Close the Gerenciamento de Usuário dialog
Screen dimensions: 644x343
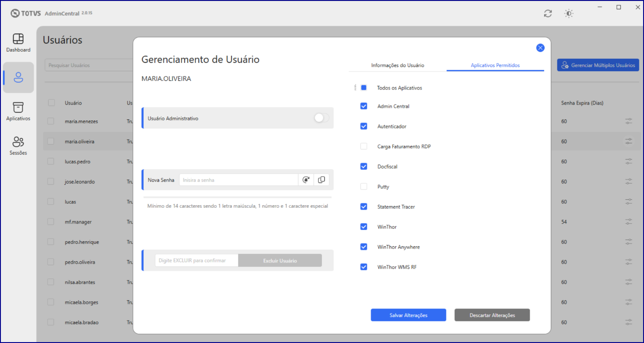point(540,48)
